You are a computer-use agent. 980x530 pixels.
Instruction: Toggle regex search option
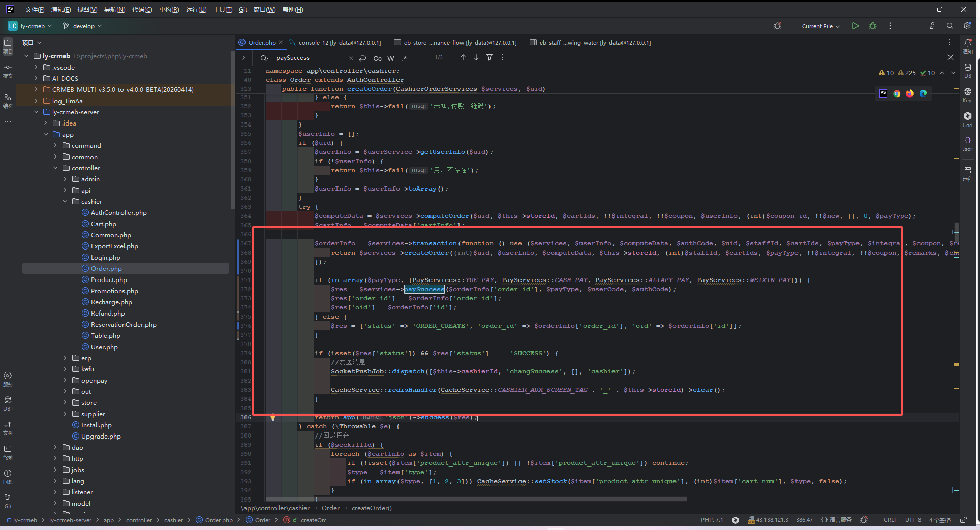[x=404, y=58]
